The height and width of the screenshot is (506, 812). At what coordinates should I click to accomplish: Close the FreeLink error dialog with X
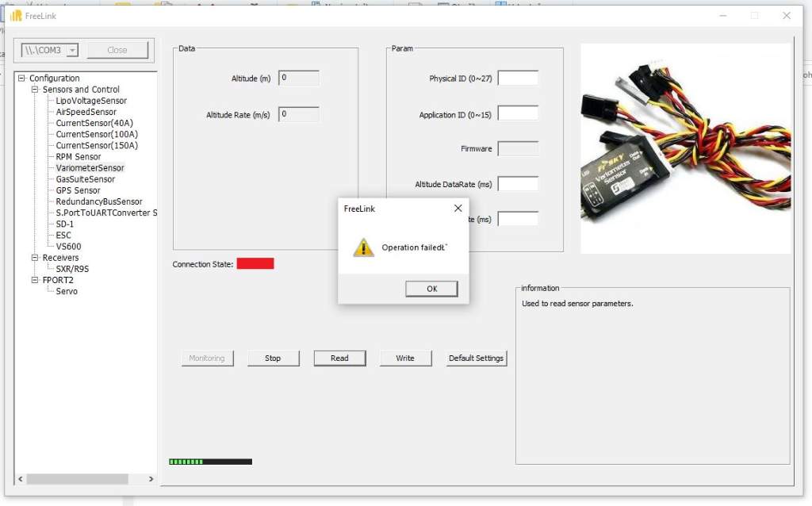(x=458, y=209)
